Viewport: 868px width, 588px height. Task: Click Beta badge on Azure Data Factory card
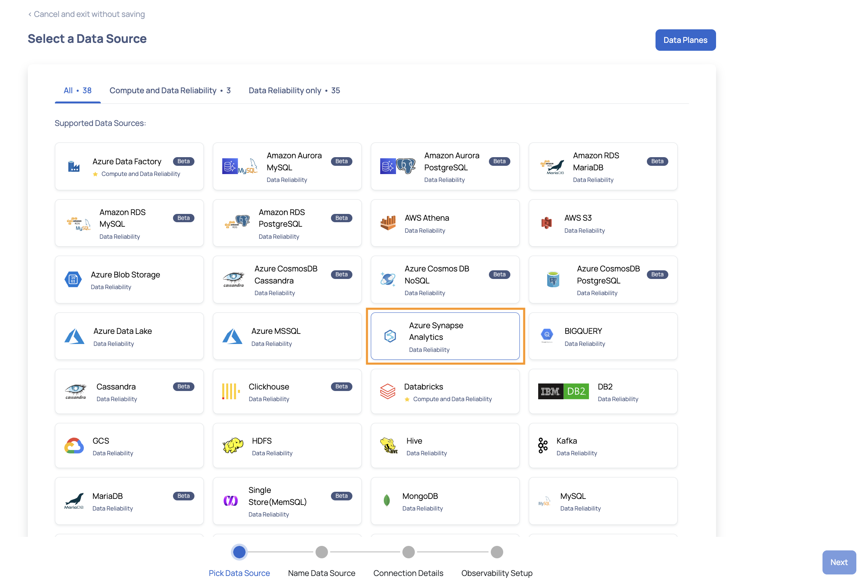click(184, 161)
